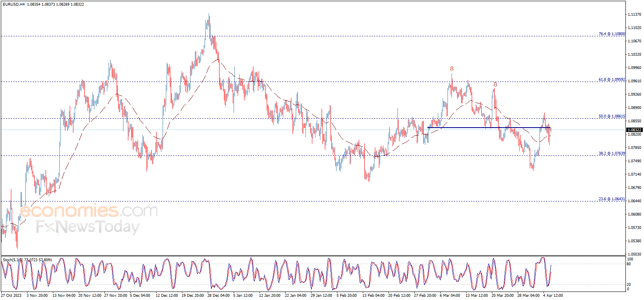Click the 23.6 @ 1.06431 Fibonacci label
Screen dimensions: 644x300
(612, 199)
